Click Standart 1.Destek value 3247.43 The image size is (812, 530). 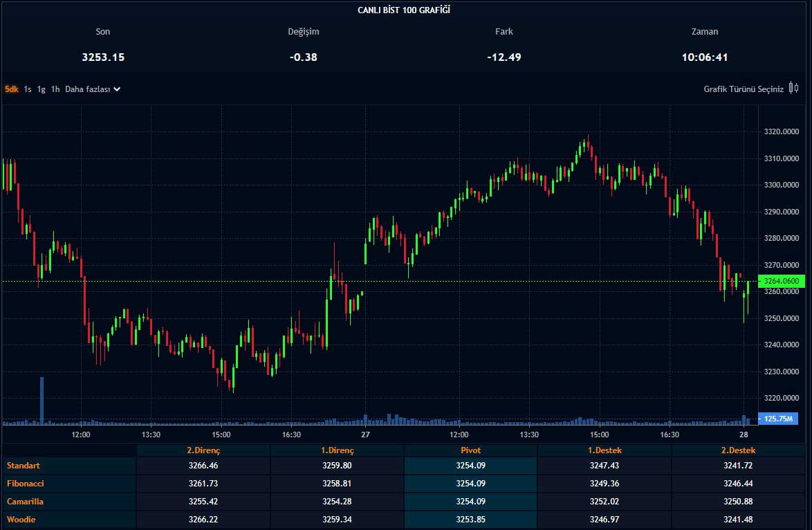(x=605, y=465)
